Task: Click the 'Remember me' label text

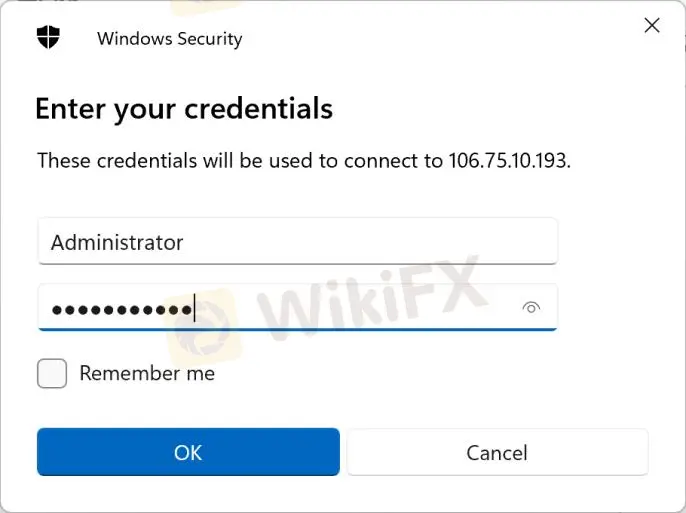Action: coord(147,373)
